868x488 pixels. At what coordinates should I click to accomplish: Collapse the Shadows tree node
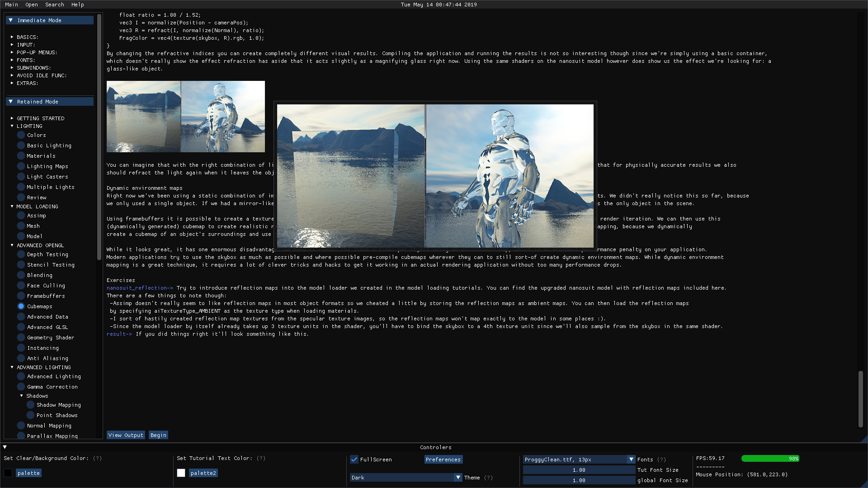coord(21,396)
